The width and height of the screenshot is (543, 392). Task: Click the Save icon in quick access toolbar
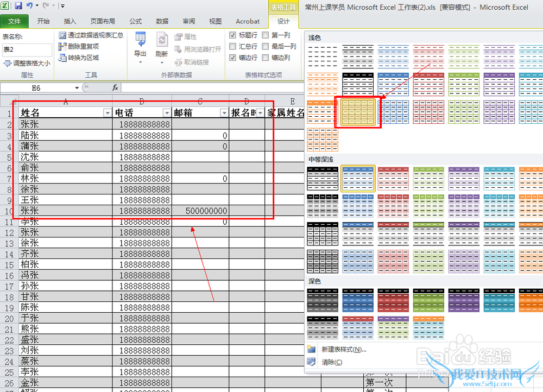[x=18, y=6]
